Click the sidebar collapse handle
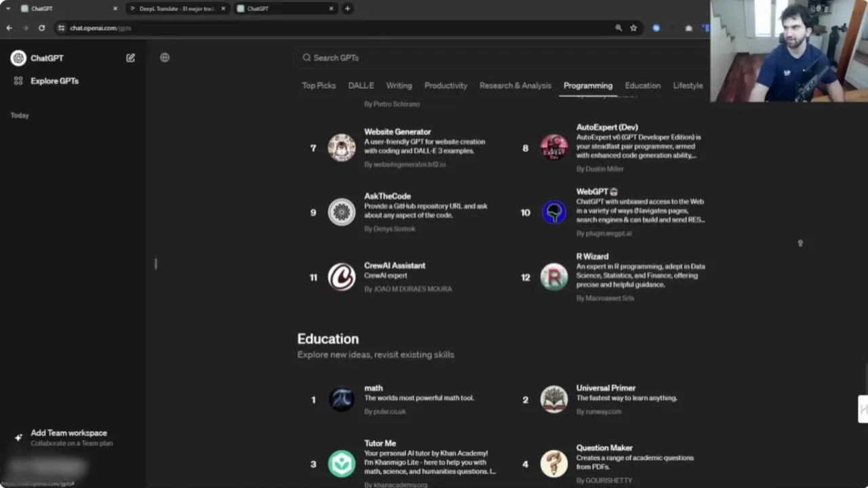The width and height of the screenshot is (868, 488). click(x=156, y=264)
